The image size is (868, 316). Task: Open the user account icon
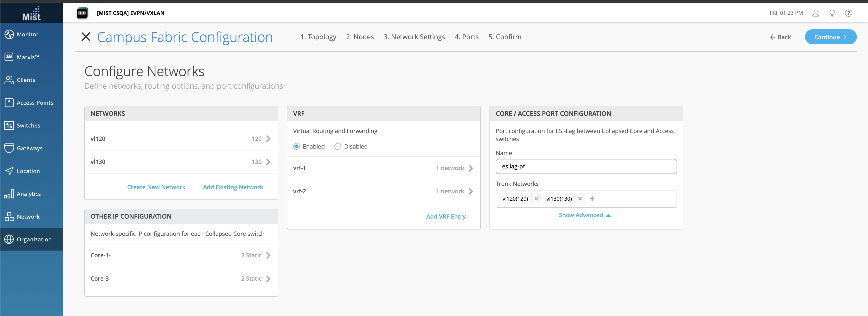coord(815,13)
